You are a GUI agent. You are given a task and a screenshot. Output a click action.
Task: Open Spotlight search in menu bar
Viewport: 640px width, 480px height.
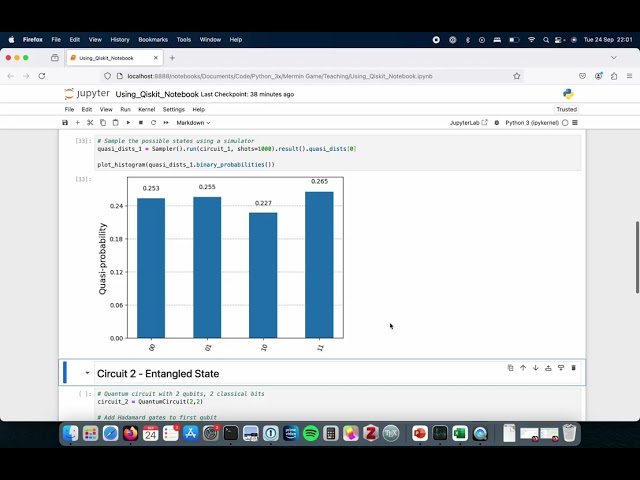(x=546, y=40)
